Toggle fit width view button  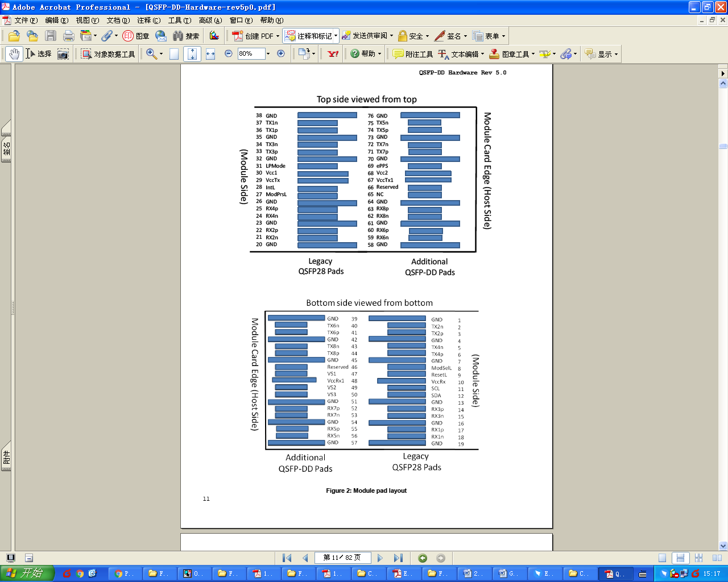click(x=210, y=54)
